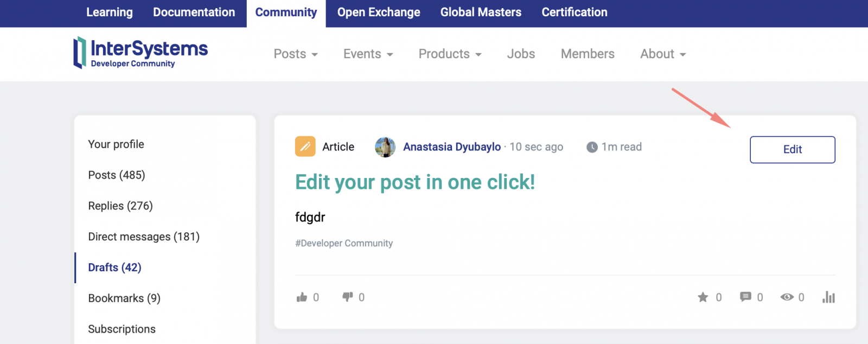
Task: Open Subscriptions in sidebar
Action: (122, 329)
